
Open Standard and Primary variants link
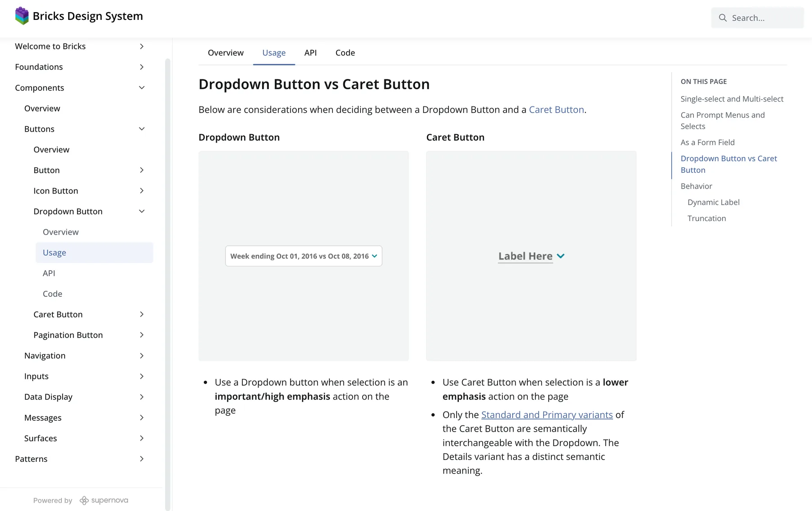click(x=547, y=414)
